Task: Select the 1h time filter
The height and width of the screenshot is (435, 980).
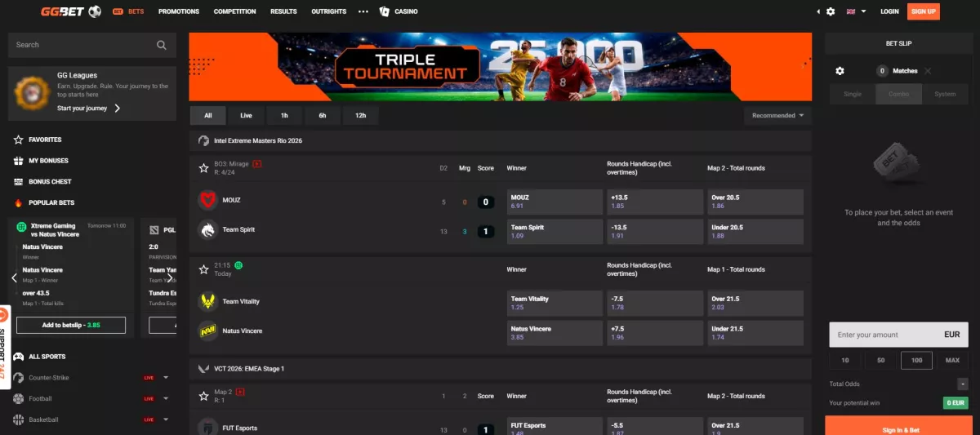Action: [x=284, y=115]
